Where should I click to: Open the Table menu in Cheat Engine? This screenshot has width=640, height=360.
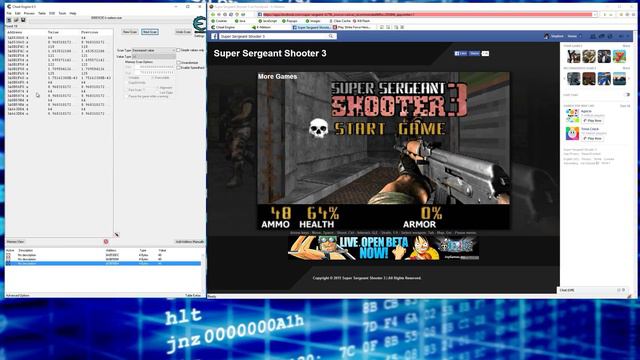pos(42,13)
